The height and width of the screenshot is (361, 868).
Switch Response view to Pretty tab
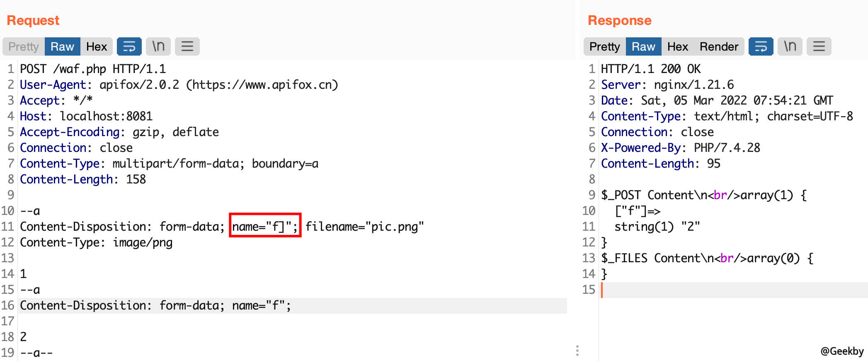(604, 46)
